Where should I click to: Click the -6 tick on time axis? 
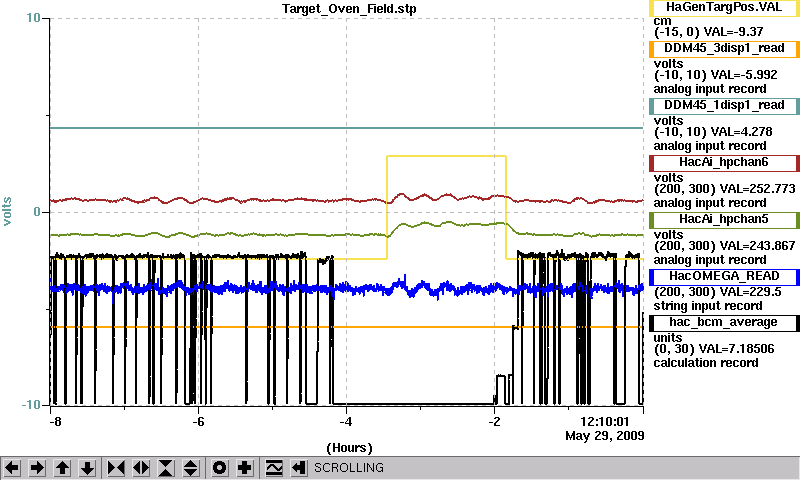tap(198, 422)
